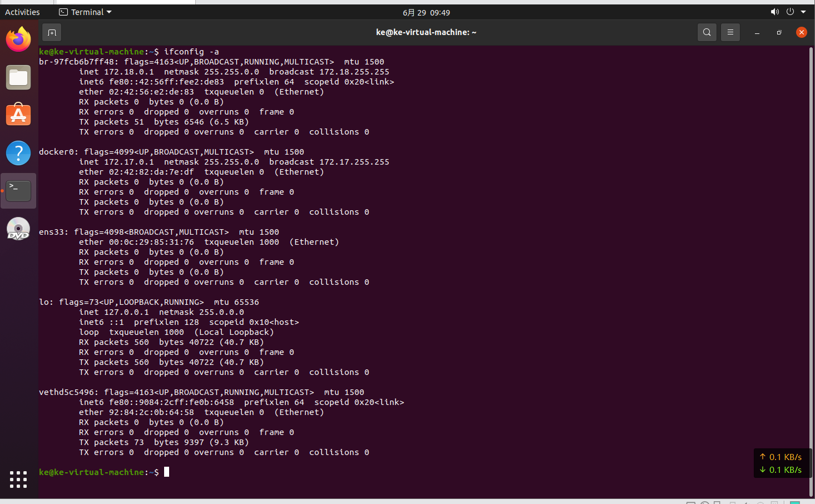Open the Show Applications grid
Viewport: 815px width, 504px height.
pyautogui.click(x=18, y=480)
